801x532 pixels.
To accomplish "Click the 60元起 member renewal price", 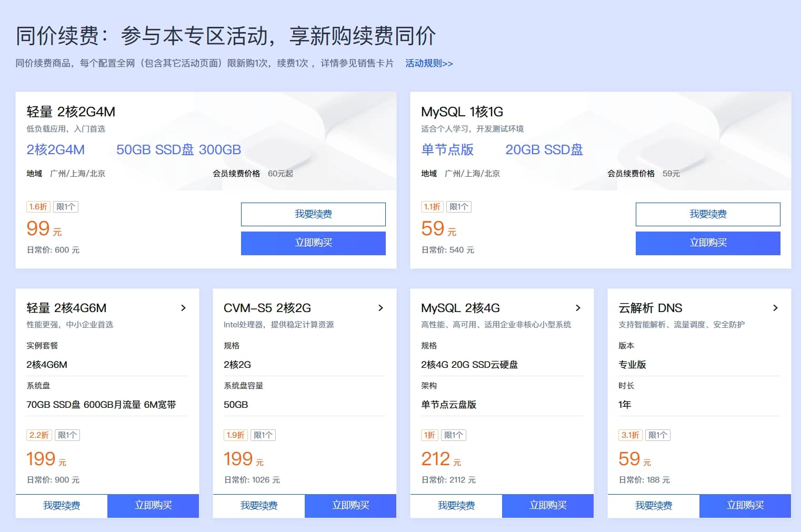I will click(281, 174).
